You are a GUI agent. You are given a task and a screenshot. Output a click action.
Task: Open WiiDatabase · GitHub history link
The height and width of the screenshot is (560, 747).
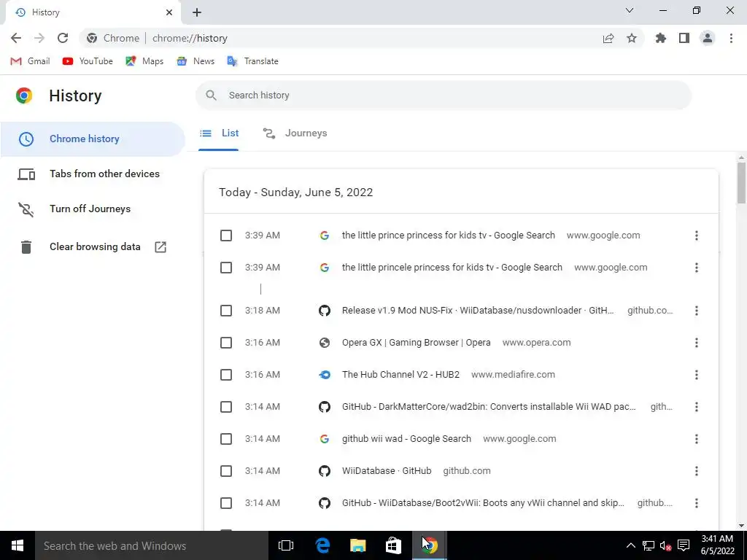(x=387, y=471)
